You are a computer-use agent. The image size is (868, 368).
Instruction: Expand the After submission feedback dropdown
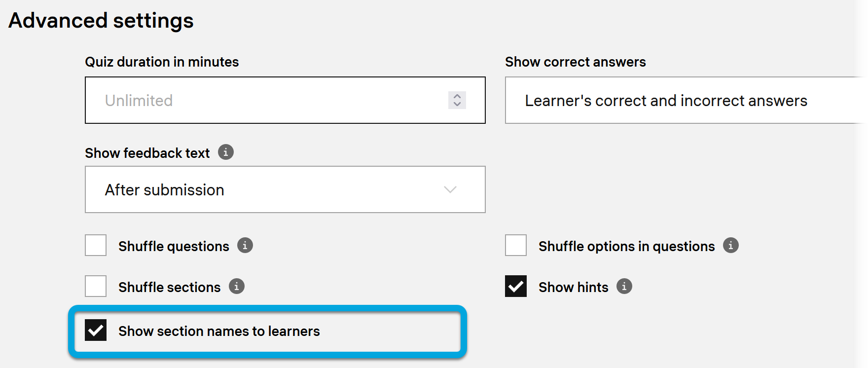[285, 190]
